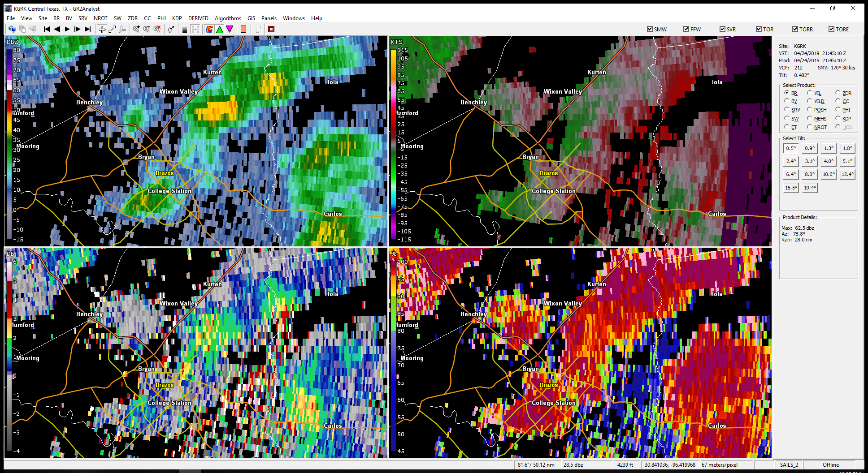
Task: Click the green triangle toolbar icon
Action: click(x=220, y=29)
